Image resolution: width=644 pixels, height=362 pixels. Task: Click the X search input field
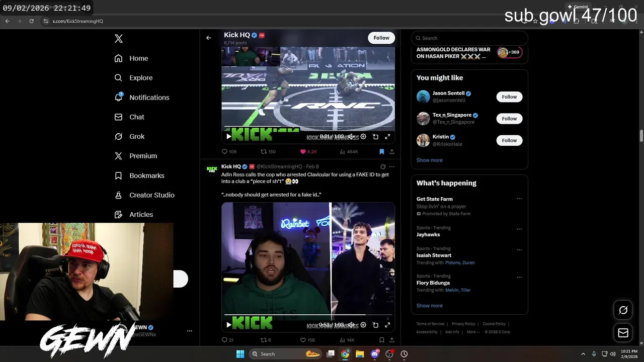469,38
